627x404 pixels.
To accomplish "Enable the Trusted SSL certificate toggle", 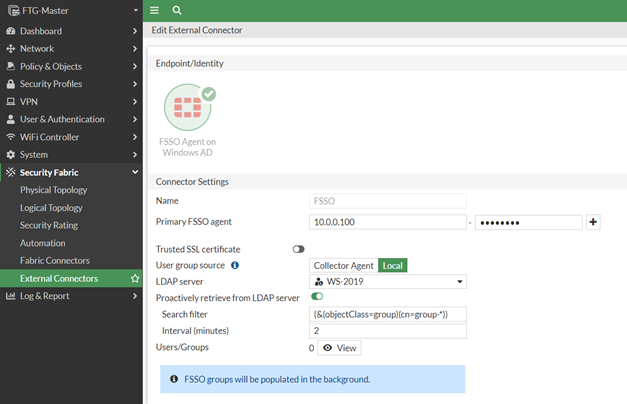I will coord(298,249).
